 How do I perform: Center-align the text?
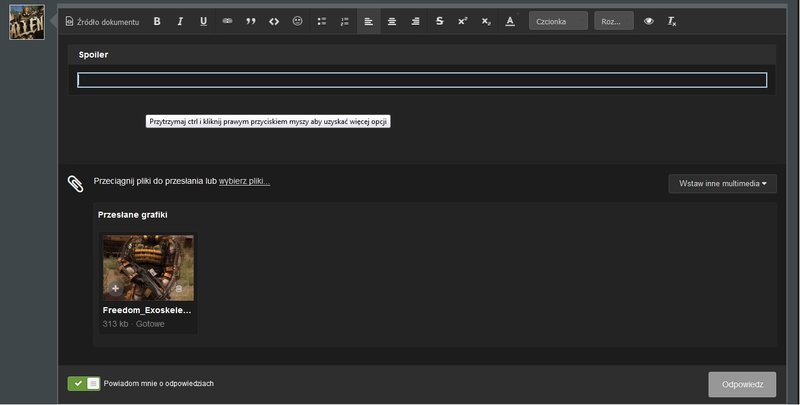[392, 21]
